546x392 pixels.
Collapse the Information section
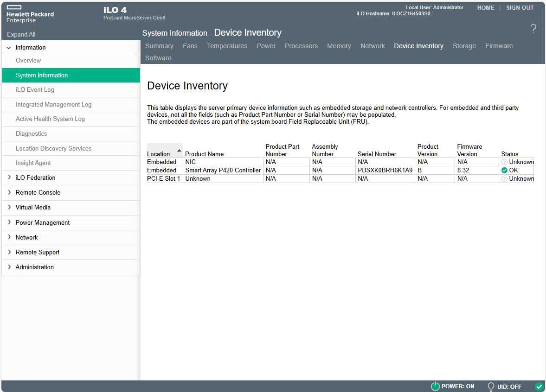[9, 48]
